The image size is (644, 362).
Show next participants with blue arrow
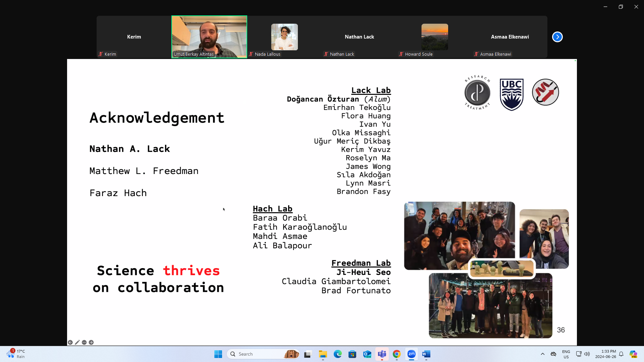pos(557,37)
